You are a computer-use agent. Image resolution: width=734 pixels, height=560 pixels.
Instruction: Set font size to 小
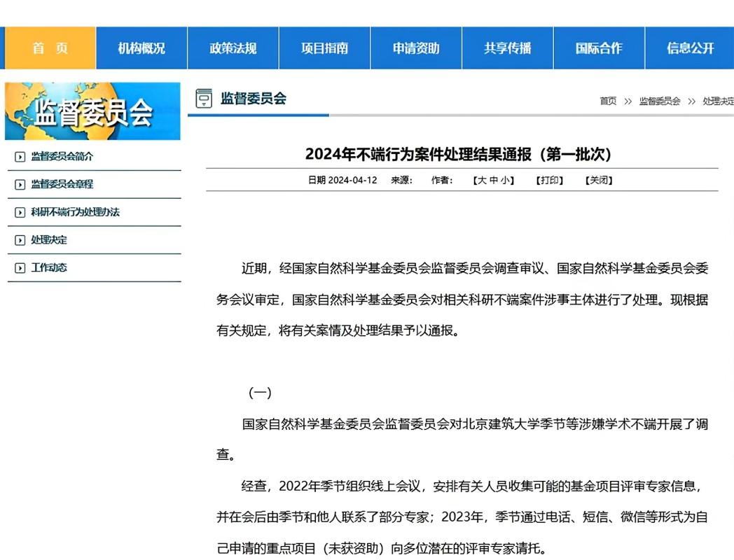[x=504, y=180]
